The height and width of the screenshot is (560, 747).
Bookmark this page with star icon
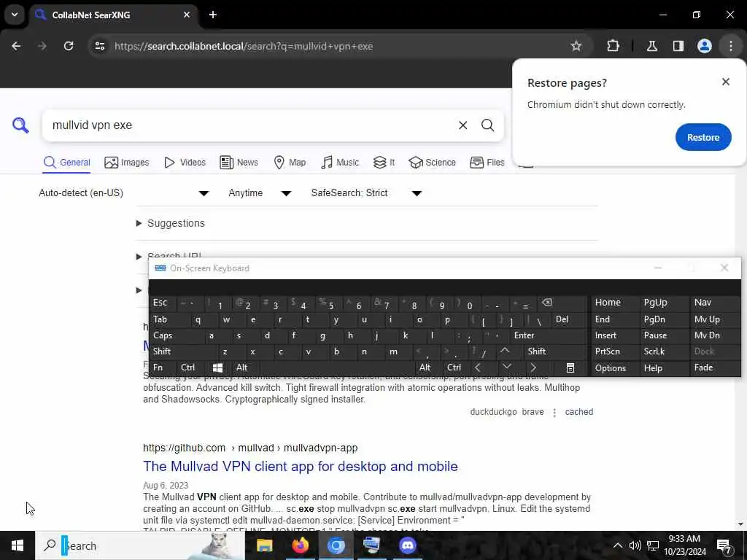pyautogui.click(x=576, y=46)
